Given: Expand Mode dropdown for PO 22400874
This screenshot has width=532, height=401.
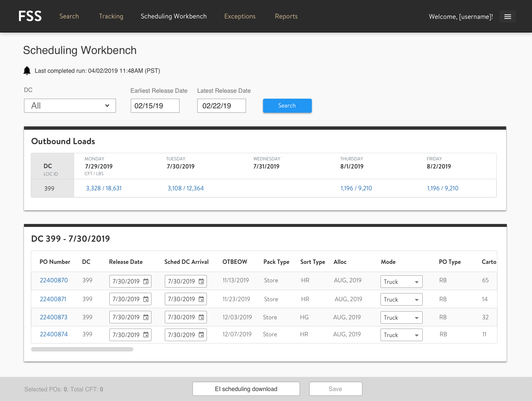Looking at the screenshot, I should pos(401,335).
